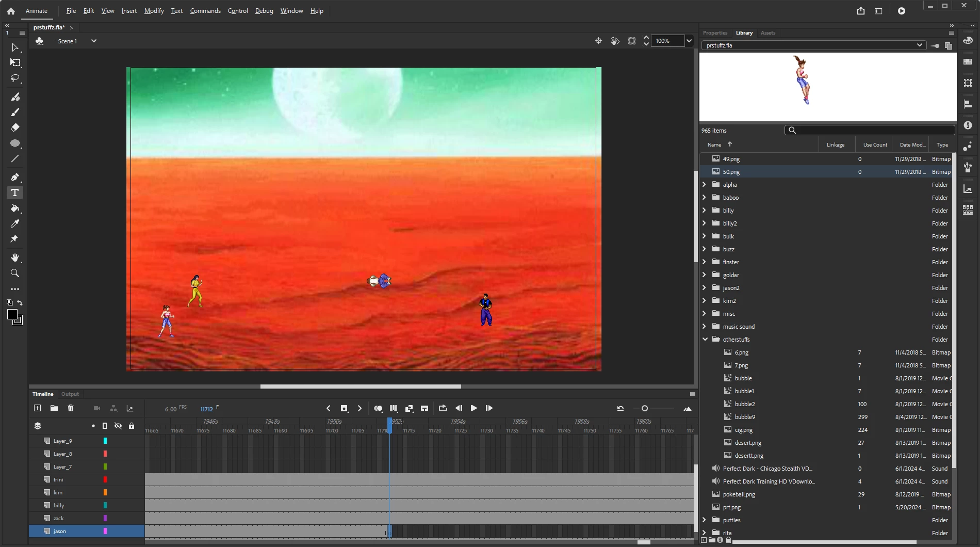Screen dimensions: 980x547
Task: Toggle Layer_9 cyan outline color swatch
Action: (105, 441)
